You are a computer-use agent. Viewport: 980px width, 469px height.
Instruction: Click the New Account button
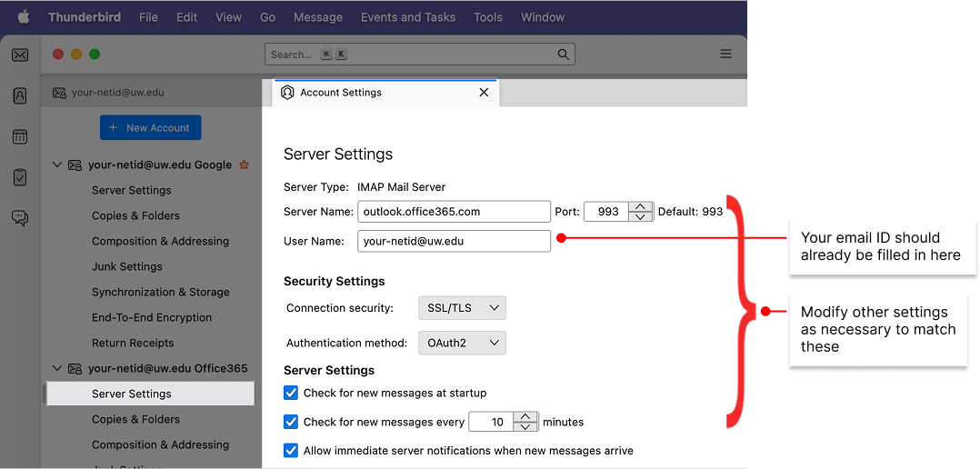pyautogui.click(x=151, y=127)
